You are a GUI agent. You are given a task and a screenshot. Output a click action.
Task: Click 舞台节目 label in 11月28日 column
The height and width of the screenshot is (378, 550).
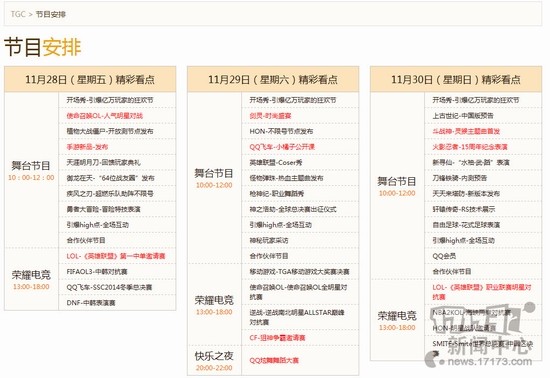click(x=31, y=166)
